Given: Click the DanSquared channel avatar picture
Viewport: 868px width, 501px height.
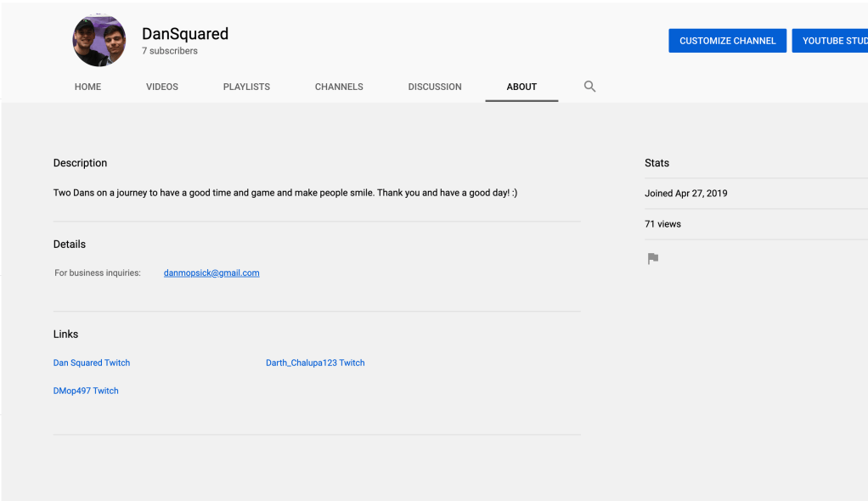Looking at the screenshot, I should point(99,41).
